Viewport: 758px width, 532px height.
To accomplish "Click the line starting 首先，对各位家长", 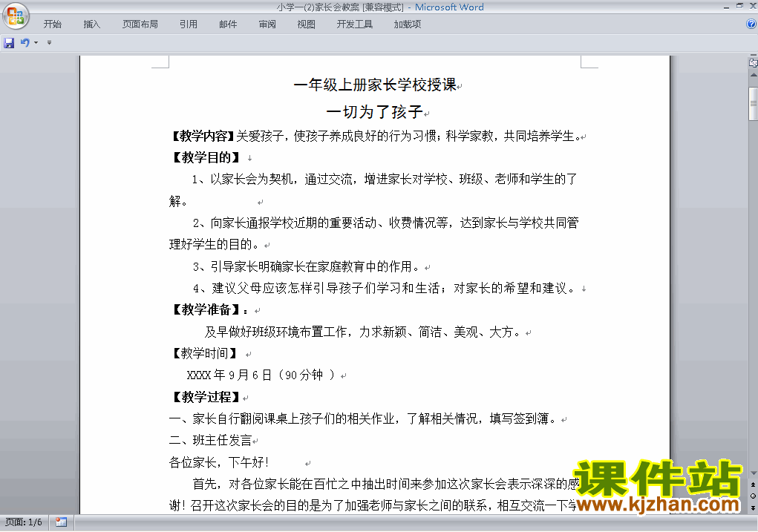I will coord(386,484).
